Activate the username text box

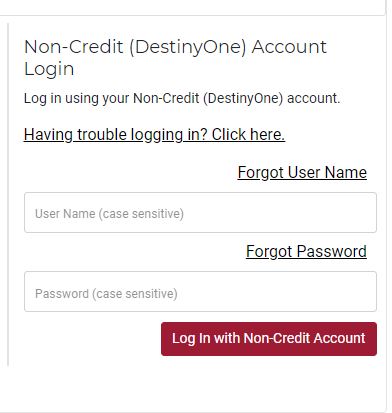200,212
